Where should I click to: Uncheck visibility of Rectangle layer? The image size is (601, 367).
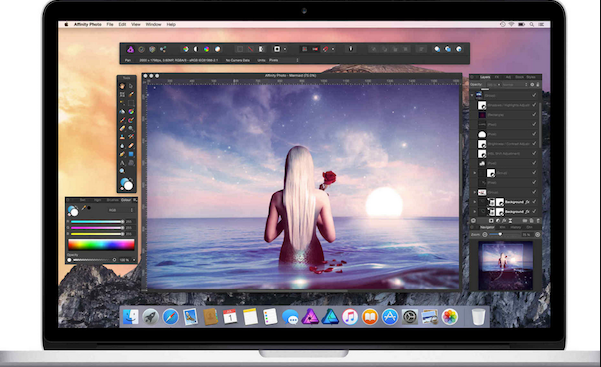[534, 115]
